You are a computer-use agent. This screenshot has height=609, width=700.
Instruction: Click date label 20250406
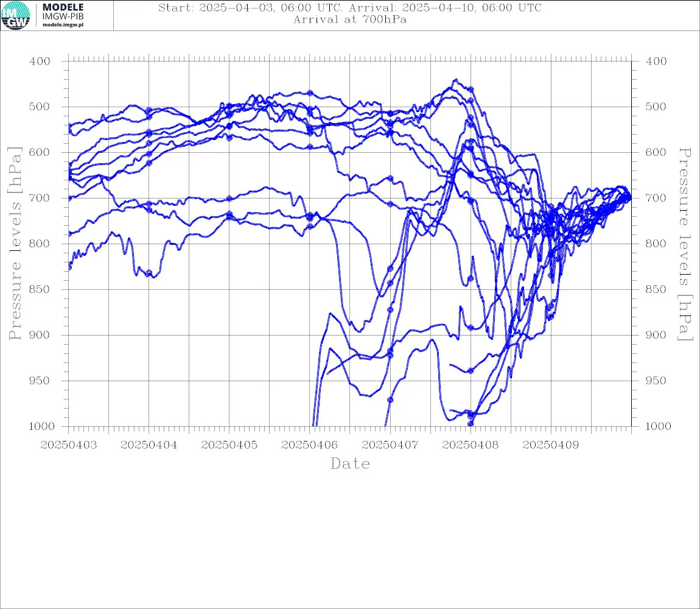pos(309,445)
